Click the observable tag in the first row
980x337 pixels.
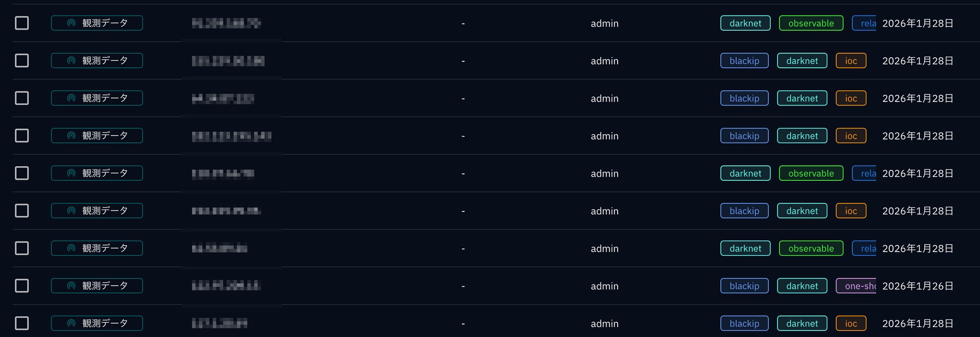[x=811, y=23]
